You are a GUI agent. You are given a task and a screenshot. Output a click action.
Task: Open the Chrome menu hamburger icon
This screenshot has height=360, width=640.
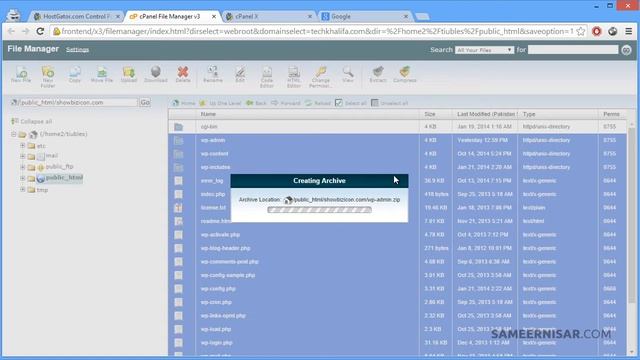tap(629, 31)
